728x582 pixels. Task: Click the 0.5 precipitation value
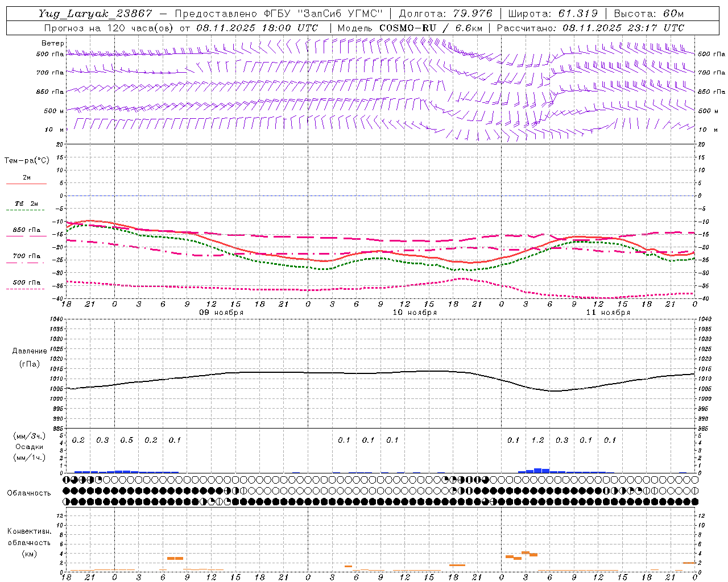coord(126,440)
